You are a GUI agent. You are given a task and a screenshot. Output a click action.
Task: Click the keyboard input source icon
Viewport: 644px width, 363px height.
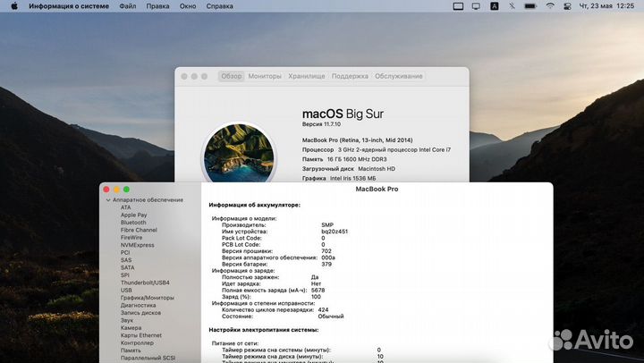point(495,6)
